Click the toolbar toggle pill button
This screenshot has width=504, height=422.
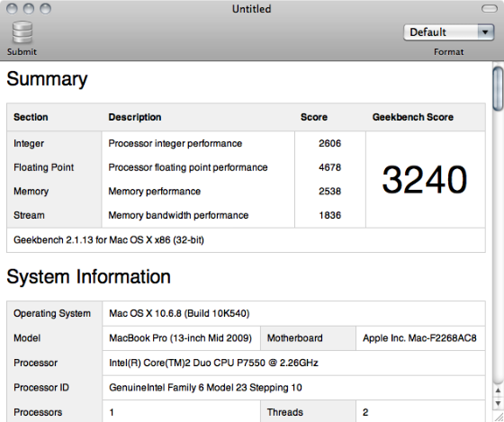[x=490, y=9]
